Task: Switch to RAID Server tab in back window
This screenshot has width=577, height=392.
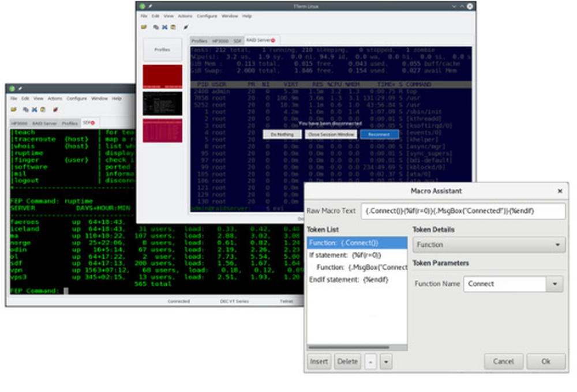Action: [x=44, y=123]
